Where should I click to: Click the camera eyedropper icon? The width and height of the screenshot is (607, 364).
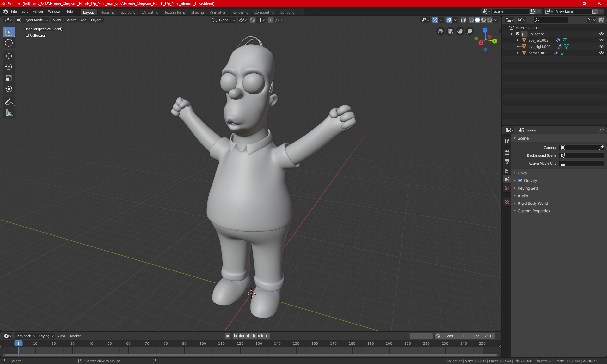point(601,148)
